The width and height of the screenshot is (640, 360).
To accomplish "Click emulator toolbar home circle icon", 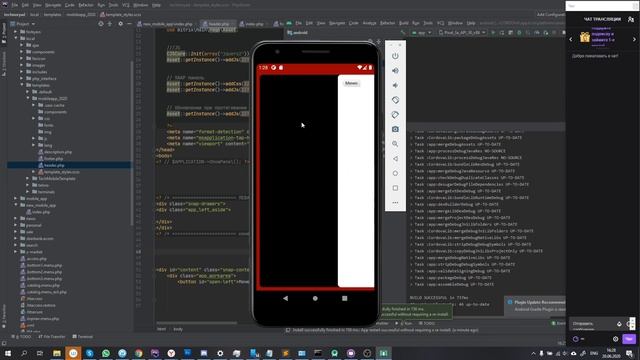I will pos(395,173).
